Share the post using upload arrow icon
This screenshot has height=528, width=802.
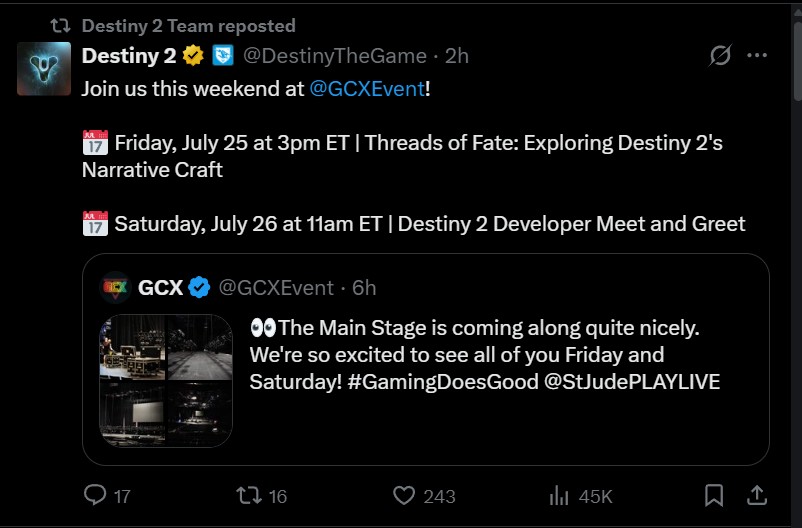point(757,495)
